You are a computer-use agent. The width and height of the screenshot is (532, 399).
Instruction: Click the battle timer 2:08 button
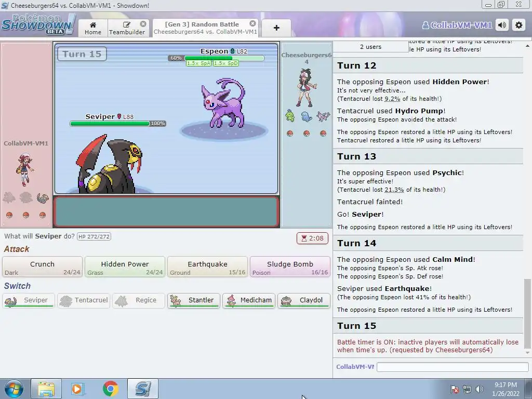point(312,238)
